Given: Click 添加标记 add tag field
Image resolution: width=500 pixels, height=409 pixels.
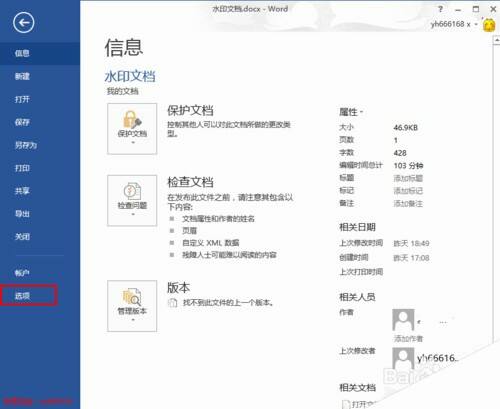Looking at the screenshot, I should pos(408,191).
